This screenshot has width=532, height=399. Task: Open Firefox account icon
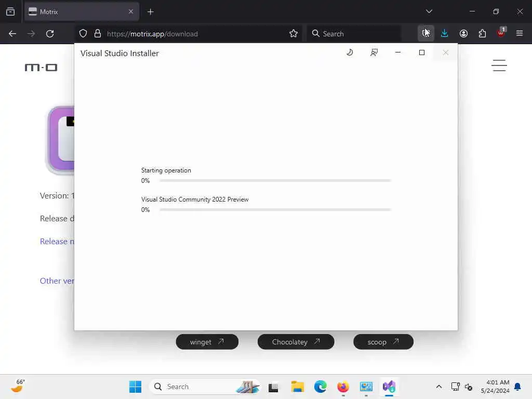click(x=463, y=33)
